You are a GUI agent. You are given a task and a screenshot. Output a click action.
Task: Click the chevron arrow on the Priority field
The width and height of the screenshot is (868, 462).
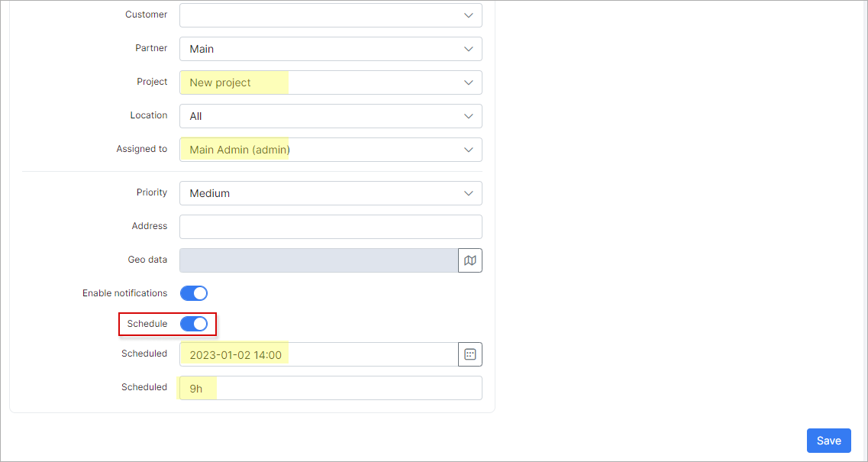468,192
